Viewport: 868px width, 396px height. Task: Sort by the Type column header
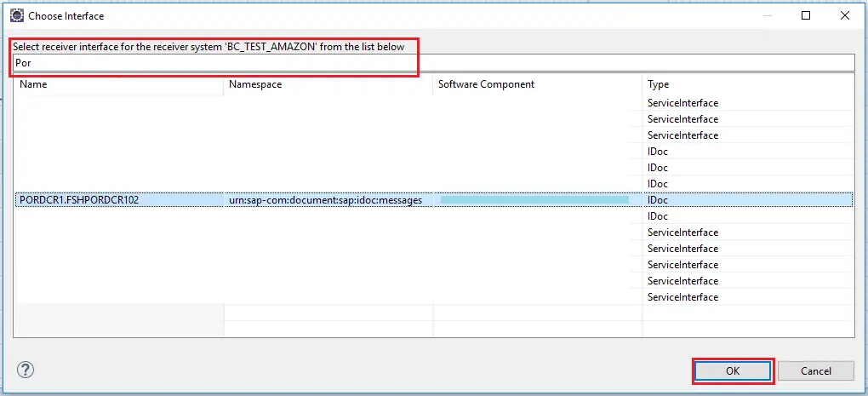(x=748, y=84)
